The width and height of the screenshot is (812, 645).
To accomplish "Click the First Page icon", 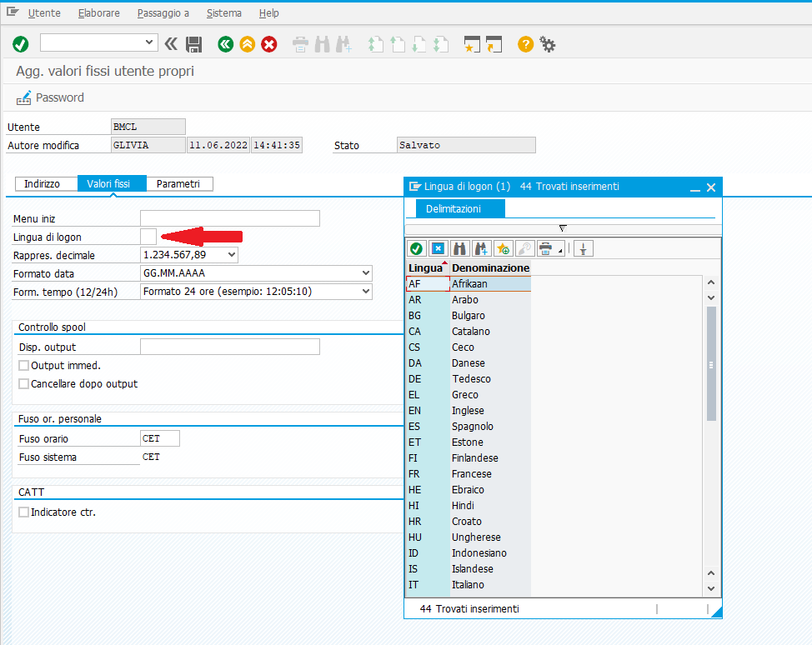I will tap(375, 44).
